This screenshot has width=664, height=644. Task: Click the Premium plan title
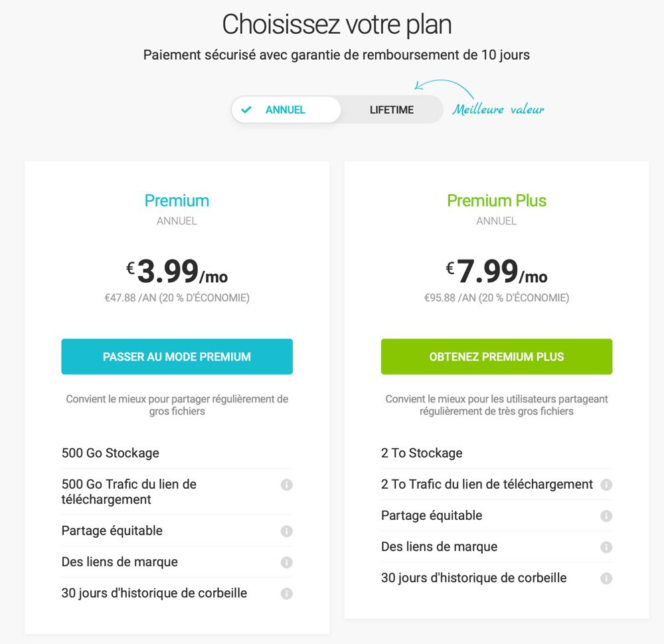pyautogui.click(x=177, y=201)
